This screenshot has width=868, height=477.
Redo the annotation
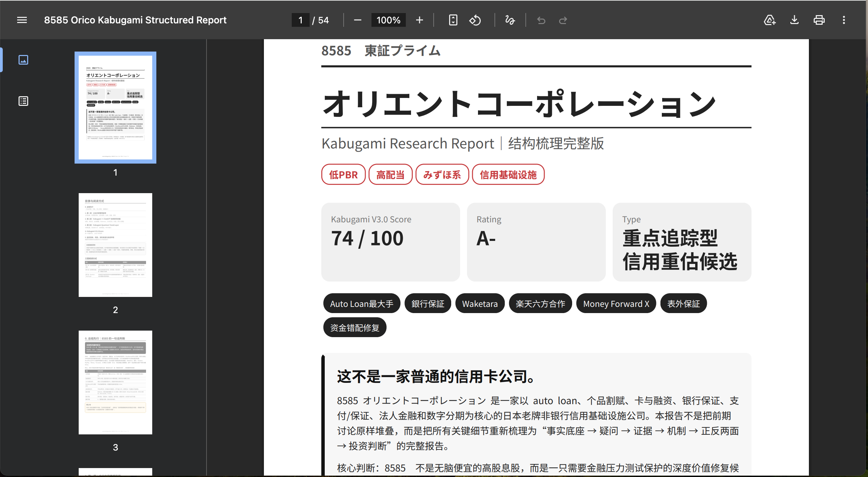click(x=563, y=20)
